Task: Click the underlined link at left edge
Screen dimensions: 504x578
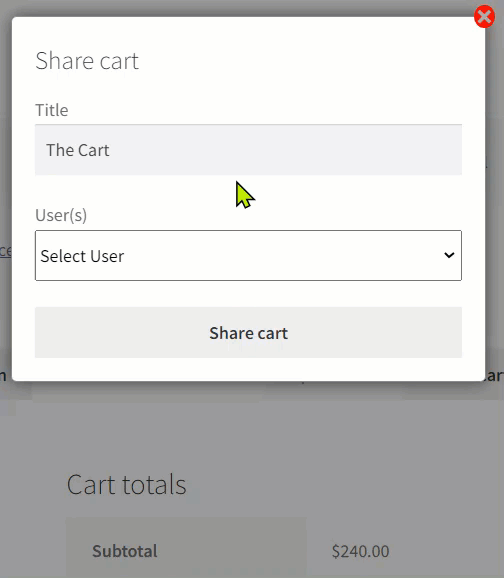Action: (6, 251)
